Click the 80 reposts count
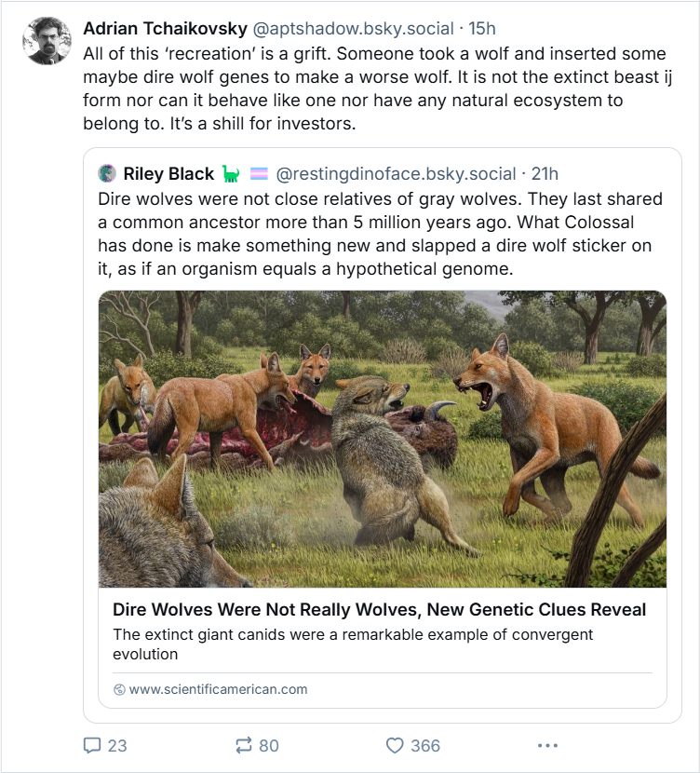This screenshot has height=773, width=700. (269, 745)
